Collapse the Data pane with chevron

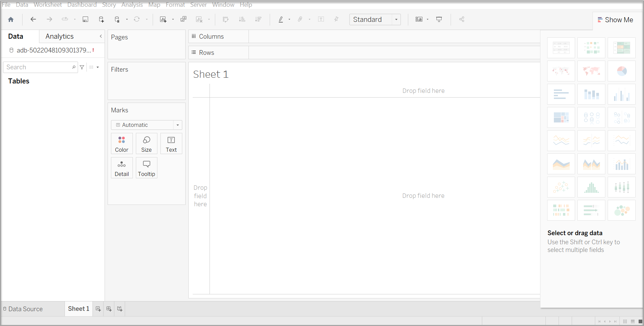pos(101,36)
